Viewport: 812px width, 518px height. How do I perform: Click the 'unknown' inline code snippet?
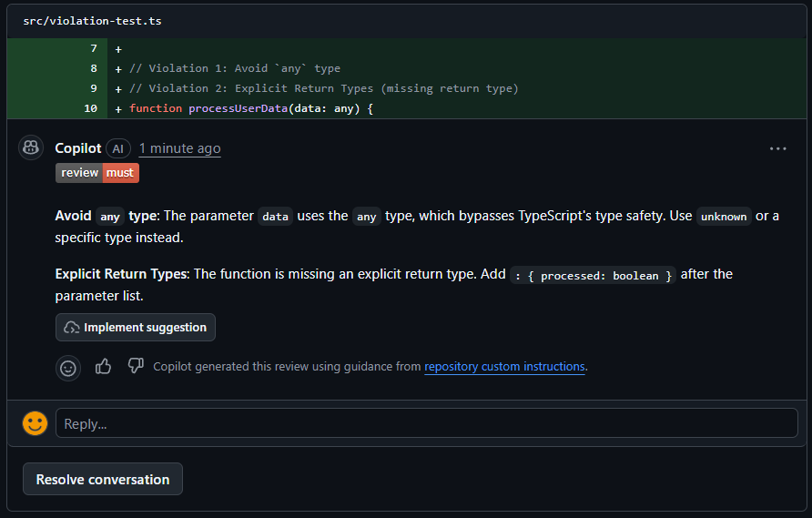coord(724,217)
